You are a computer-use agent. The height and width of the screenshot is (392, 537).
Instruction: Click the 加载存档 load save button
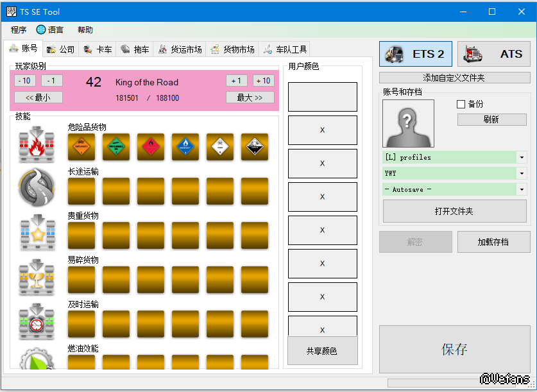pyautogui.click(x=494, y=242)
